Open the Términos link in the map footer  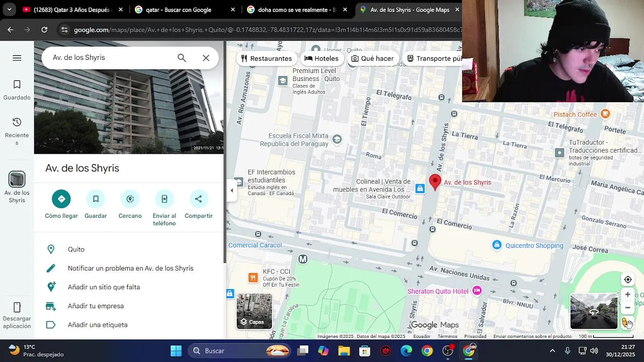447,336
